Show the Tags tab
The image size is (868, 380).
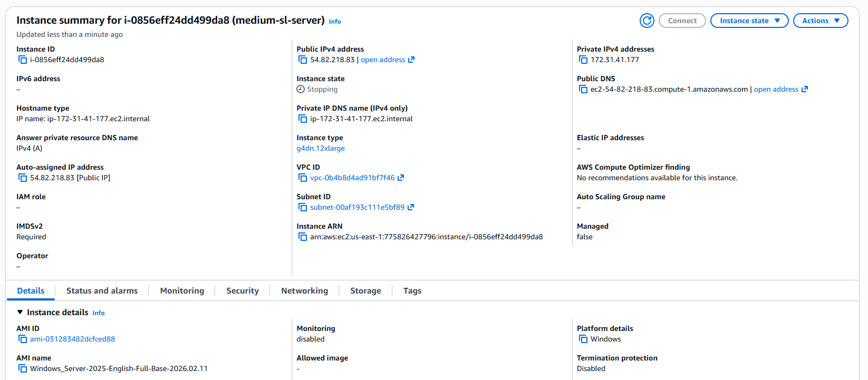pos(412,291)
